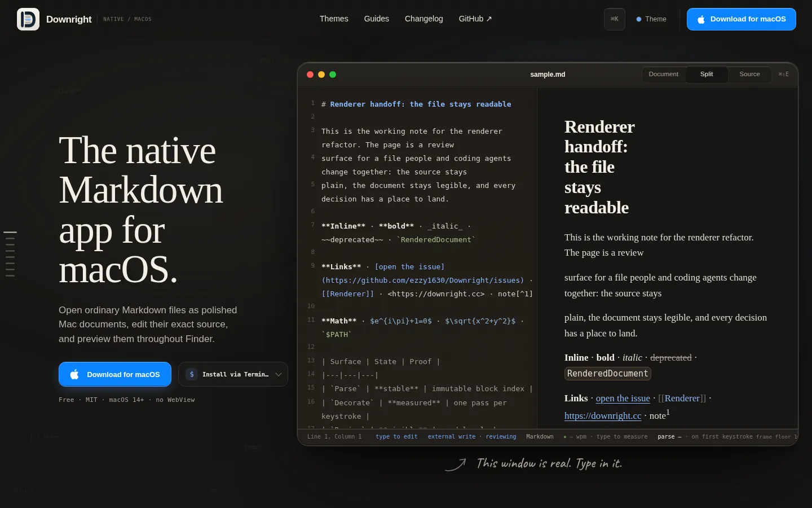This screenshot has height=508, width=812.
Task: Switch to the Source view tab
Action: point(749,75)
